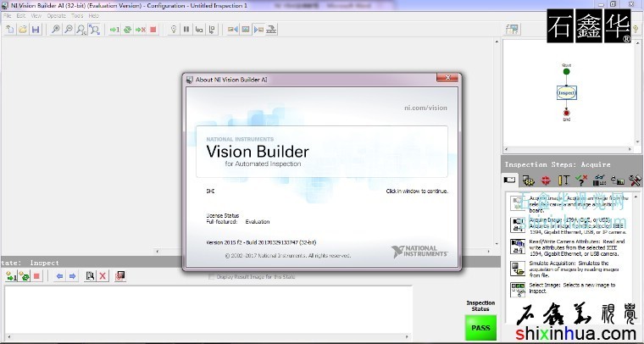The height and width of the screenshot is (344, 644).
Task: Open an inspection with the folder icon
Action: (23, 30)
